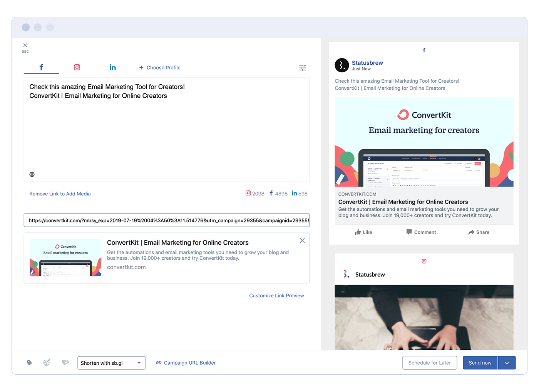Click Remove Link to Add Media
This screenshot has width=539, height=392.
[60, 194]
